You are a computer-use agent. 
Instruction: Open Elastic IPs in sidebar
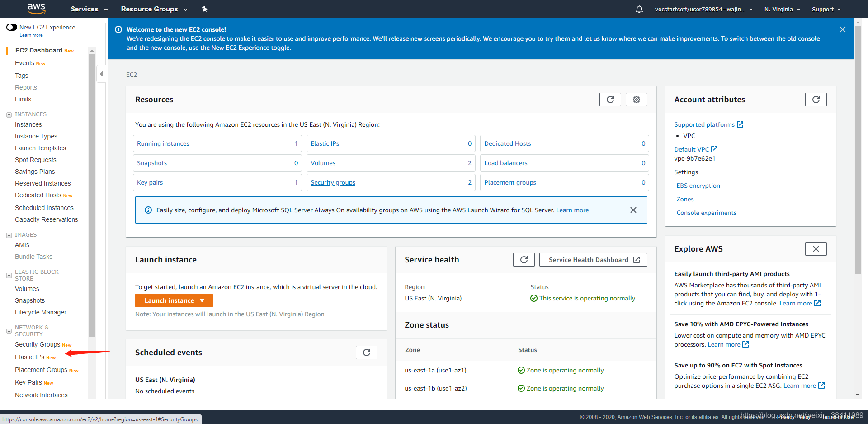29,357
